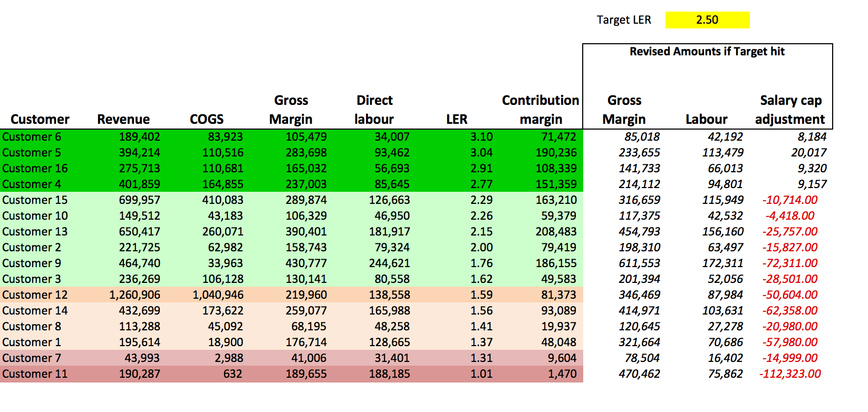Select Customer 2 revised gross margin 198,310
The image size is (868, 412).
pyautogui.click(x=639, y=248)
